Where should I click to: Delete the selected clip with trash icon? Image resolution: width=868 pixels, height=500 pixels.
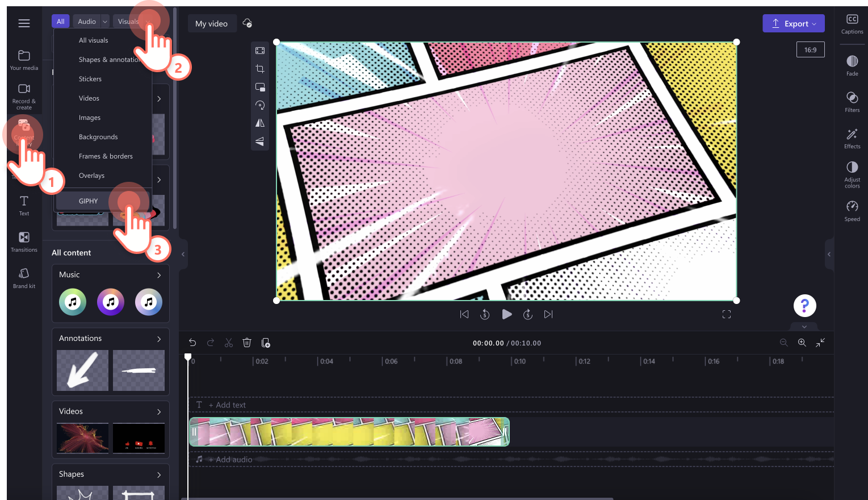(247, 343)
